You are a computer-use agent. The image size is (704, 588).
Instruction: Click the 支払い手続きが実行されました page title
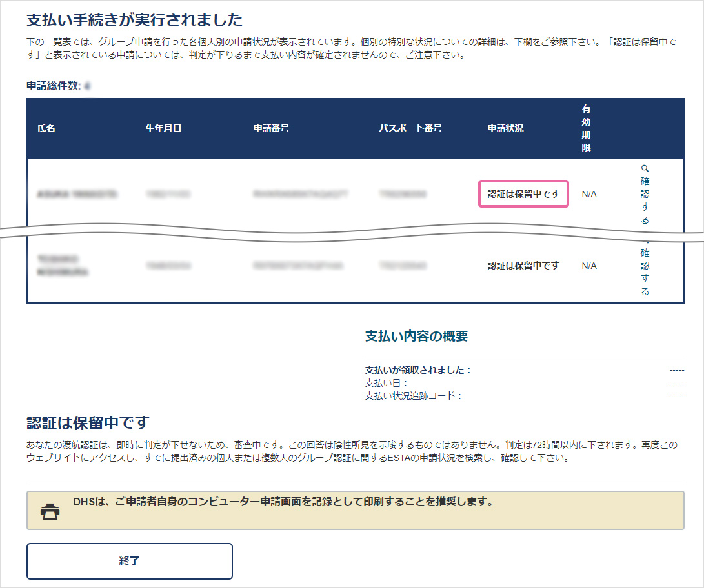click(x=133, y=20)
